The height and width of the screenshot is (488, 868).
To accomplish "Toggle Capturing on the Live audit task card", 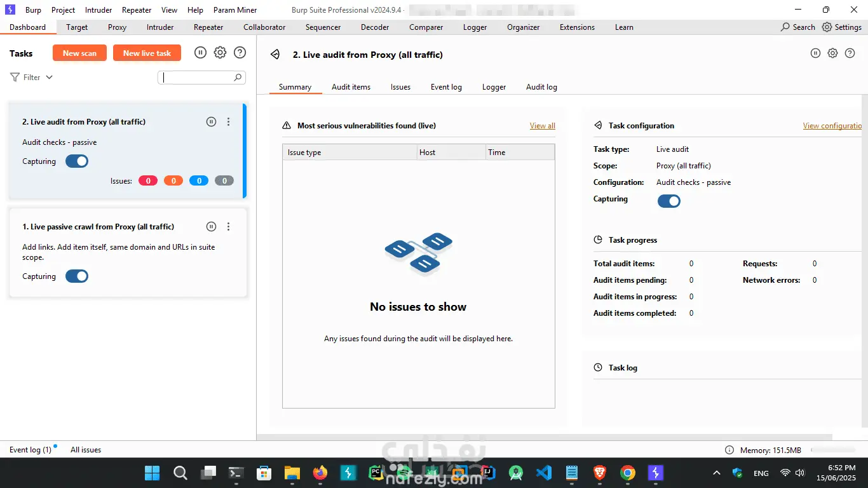I will (77, 161).
